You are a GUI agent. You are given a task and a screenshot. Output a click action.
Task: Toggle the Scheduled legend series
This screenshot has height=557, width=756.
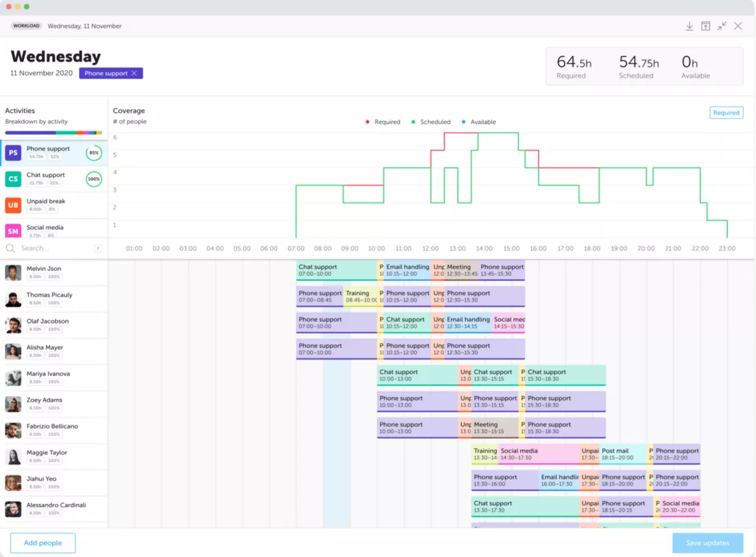[x=432, y=122]
